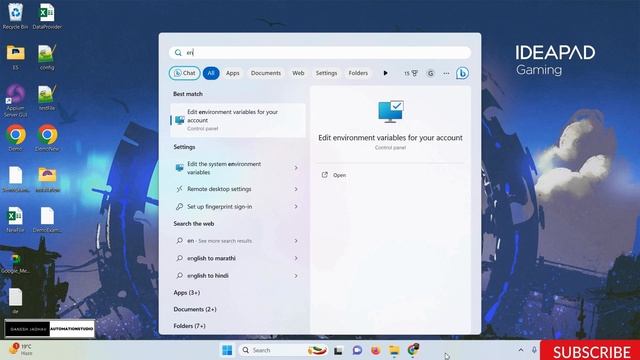Screen dimensions: 640x360
Task: Select the Google Meet desktop icon
Action: (16, 264)
